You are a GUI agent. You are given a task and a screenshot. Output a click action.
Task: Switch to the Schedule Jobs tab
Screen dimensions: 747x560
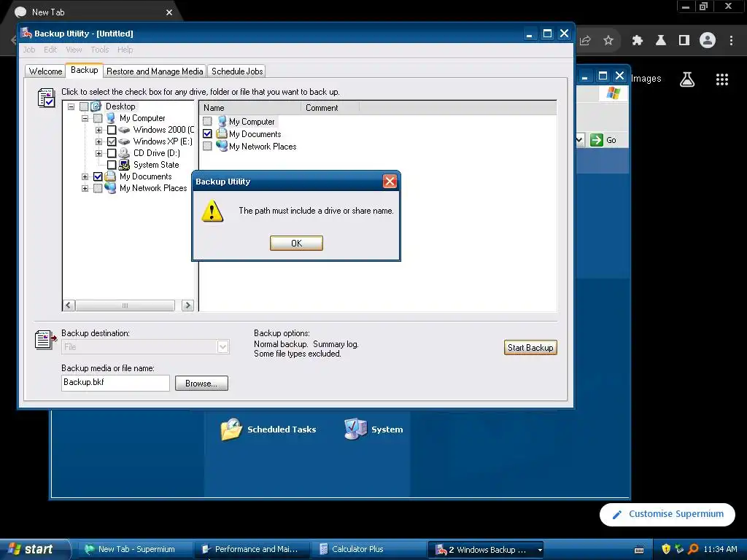(x=237, y=71)
